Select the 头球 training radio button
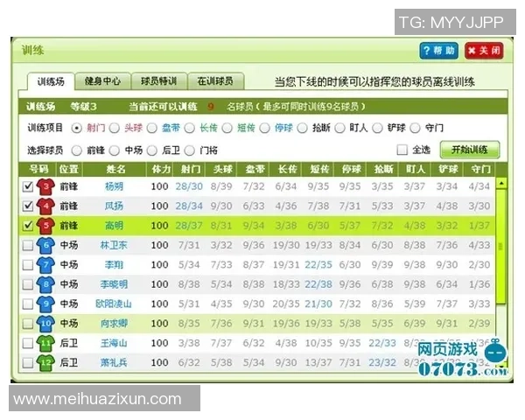The width and height of the screenshot is (525, 420). coord(115,129)
